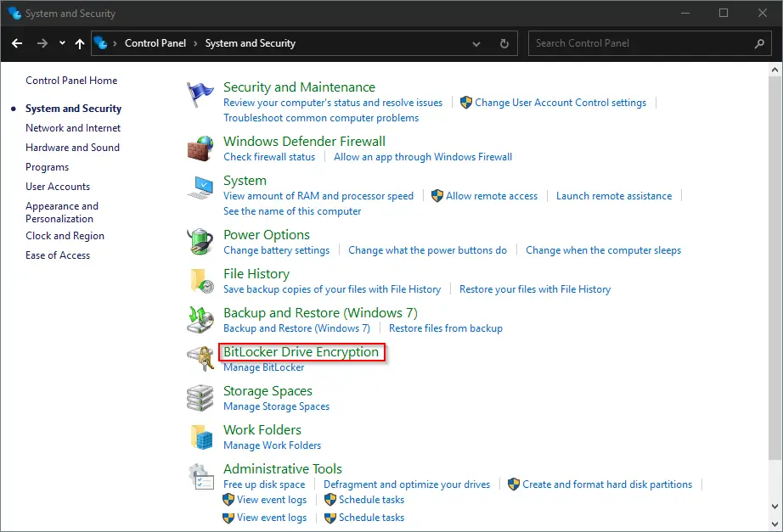Expand the chevron before Control Panel in breadcrumb
783x532 pixels.
pyautogui.click(x=115, y=43)
